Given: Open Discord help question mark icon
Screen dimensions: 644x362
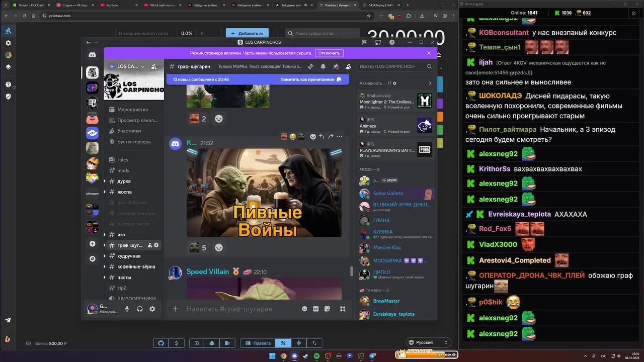Looking at the screenshot, I should [392, 42].
